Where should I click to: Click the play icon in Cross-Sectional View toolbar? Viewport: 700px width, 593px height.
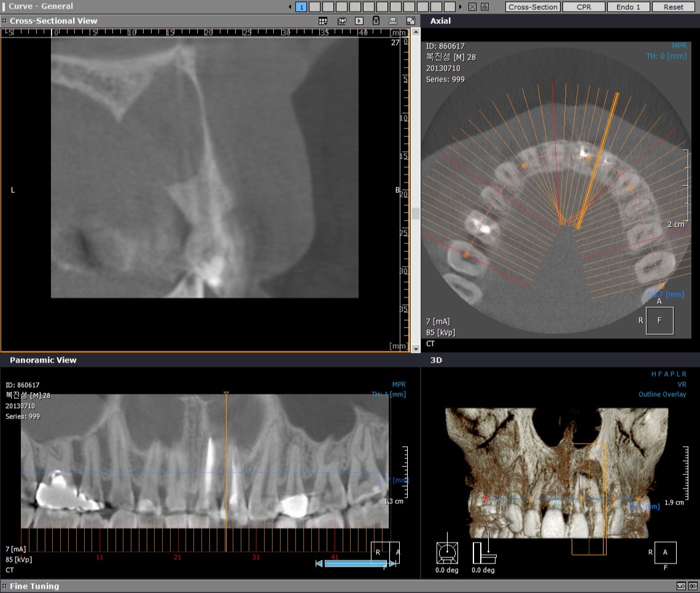pos(359,21)
